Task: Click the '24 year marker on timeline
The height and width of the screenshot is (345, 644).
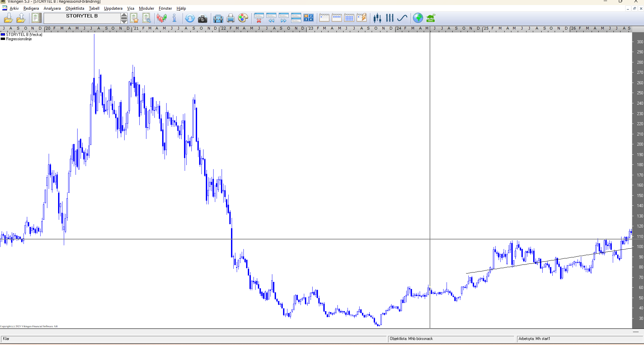Action: click(x=399, y=28)
